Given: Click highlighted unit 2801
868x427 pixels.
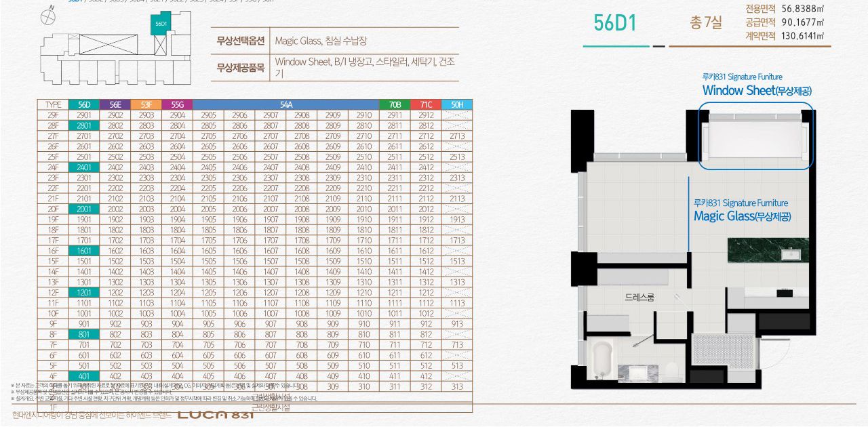Looking at the screenshot, I should (x=84, y=125).
